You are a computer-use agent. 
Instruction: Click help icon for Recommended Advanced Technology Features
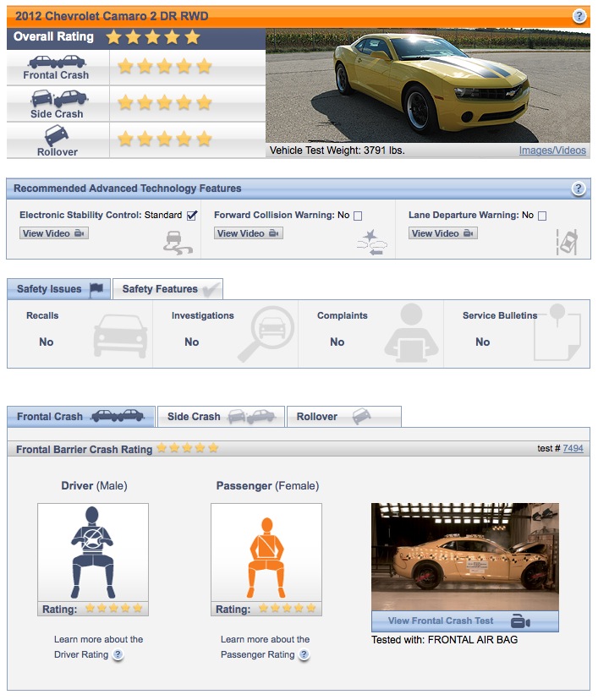coord(579,188)
